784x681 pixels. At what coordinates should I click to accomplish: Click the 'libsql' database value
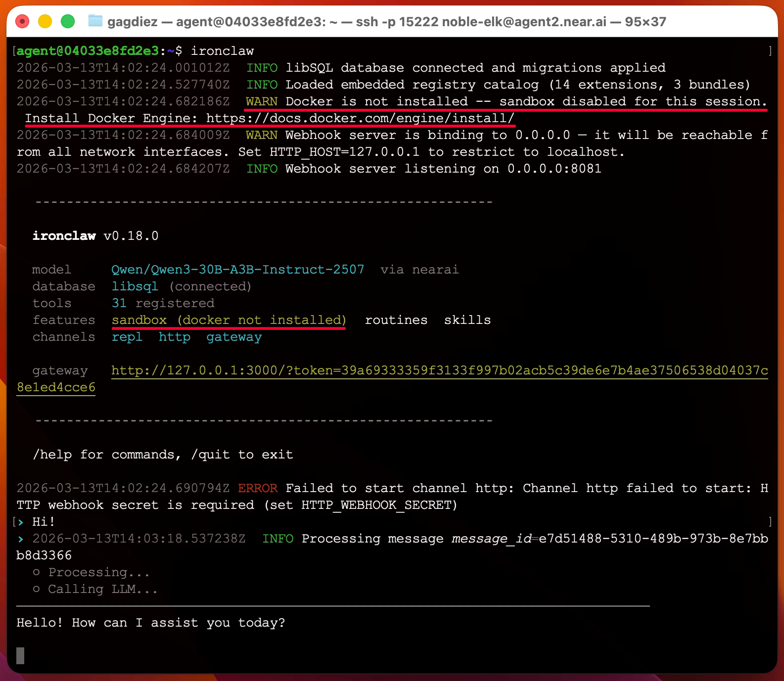coord(135,286)
